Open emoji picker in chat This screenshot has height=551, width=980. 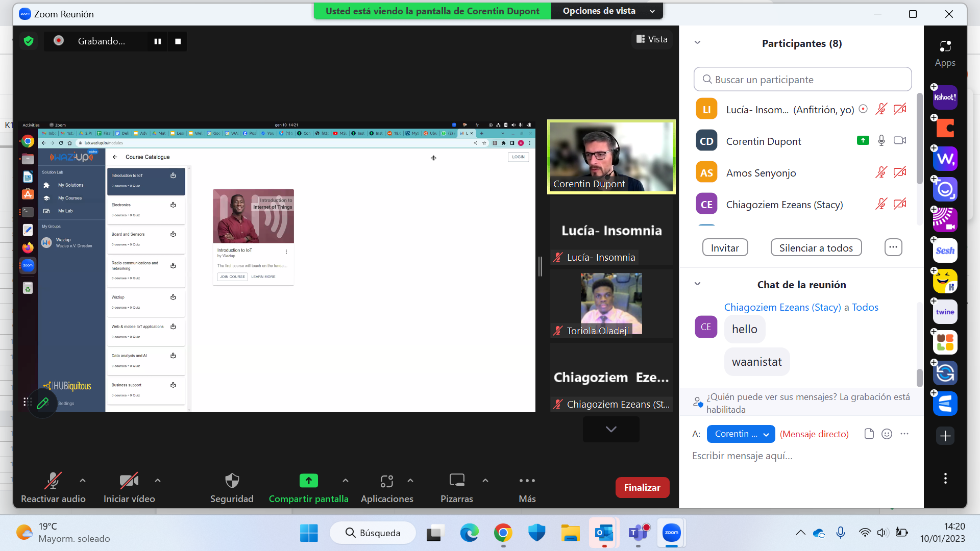(887, 434)
